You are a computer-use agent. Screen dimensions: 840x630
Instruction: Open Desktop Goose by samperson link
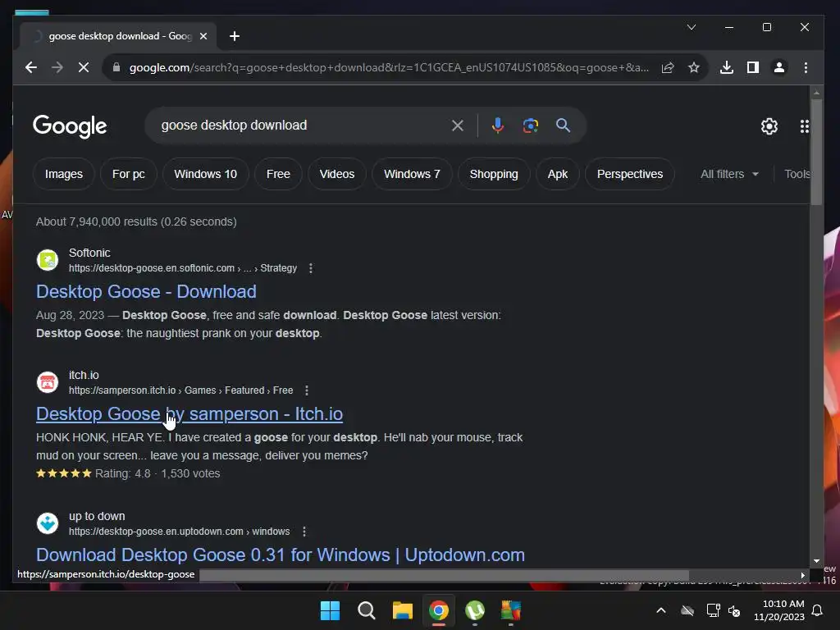189,413
